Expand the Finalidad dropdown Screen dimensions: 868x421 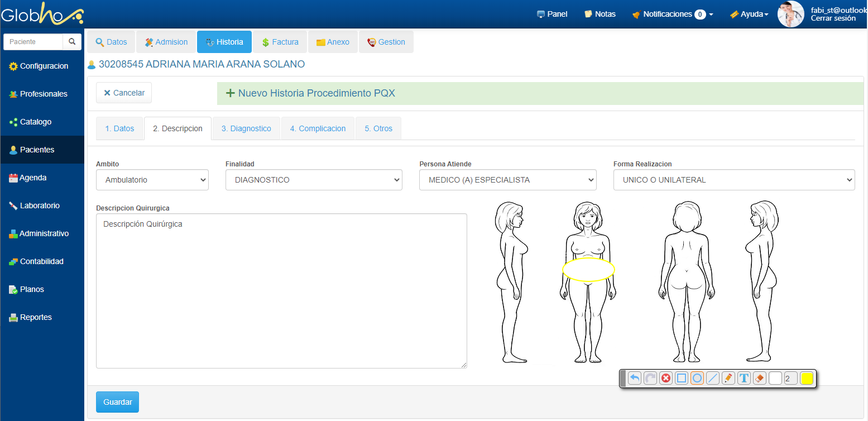point(314,180)
